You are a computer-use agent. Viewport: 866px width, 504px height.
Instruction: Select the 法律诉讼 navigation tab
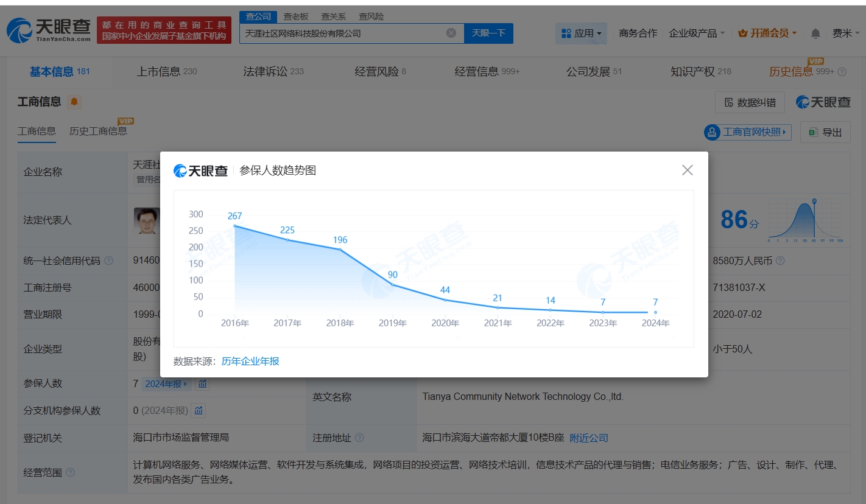273,71
